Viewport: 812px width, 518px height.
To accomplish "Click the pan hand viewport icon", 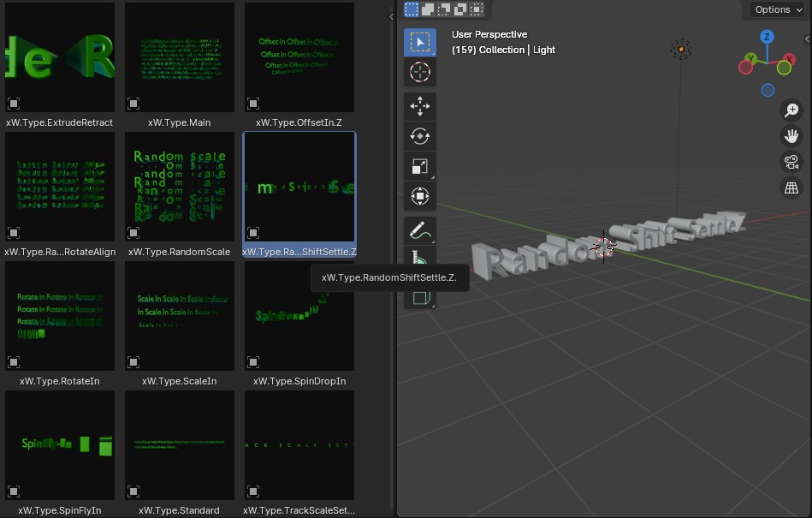I will [x=791, y=136].
